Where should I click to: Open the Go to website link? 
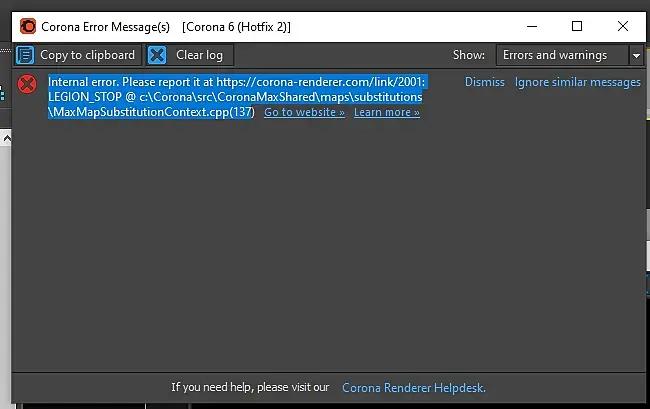coord(304,112)
